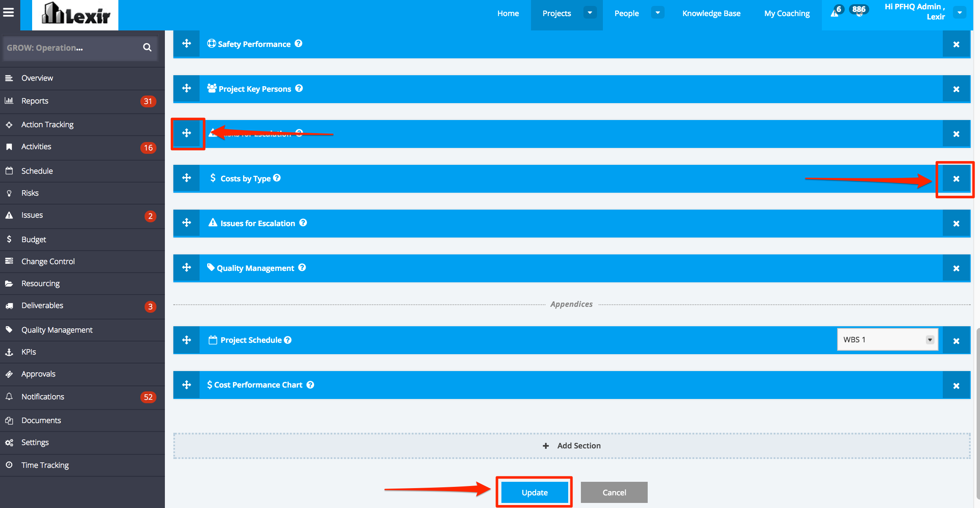Click the Update button
Screen dimensions: 980x508
pos(534,492)
